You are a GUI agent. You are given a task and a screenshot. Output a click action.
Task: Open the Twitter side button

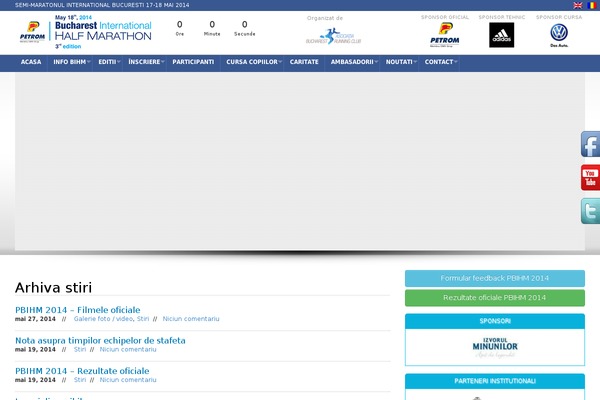(x=590, y=211)
